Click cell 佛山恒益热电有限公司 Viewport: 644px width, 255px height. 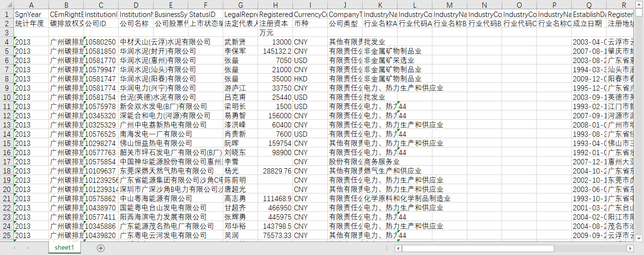155,143
